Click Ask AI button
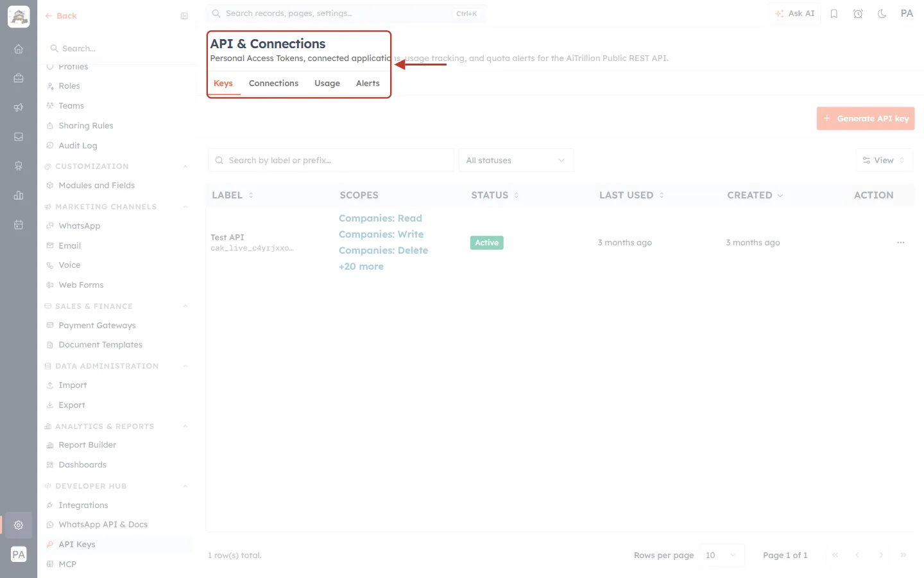Image resolution: width=924 pixels, height=578 pixels. click(x=794, y=13)
